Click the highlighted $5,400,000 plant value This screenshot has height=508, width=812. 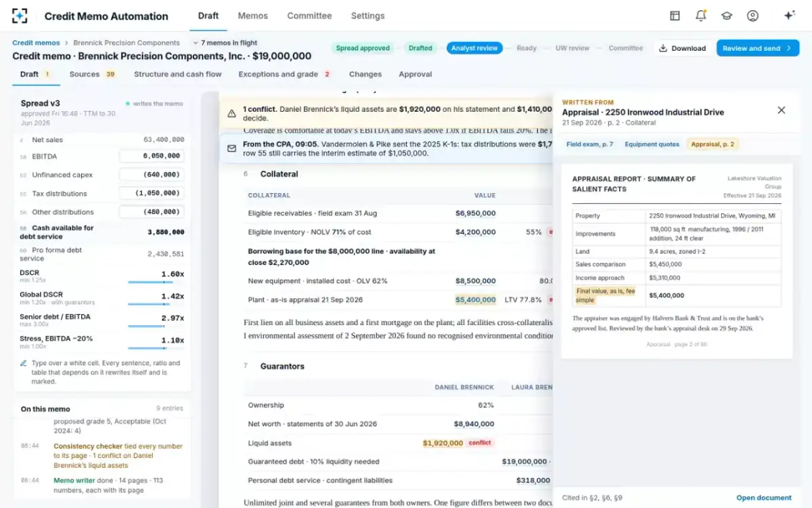(x=476, y=299)
